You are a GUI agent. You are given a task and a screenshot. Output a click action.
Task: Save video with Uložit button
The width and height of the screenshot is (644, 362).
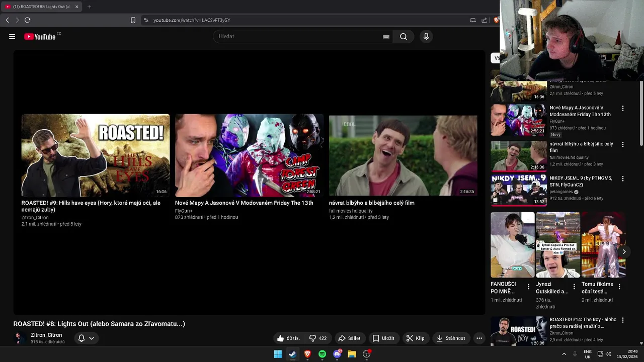(383, 338)
